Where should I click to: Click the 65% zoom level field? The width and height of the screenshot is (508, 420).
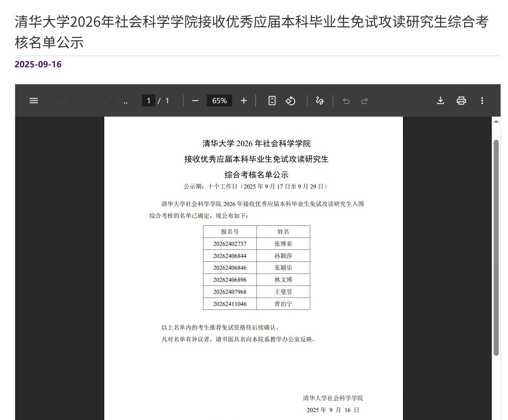point(219,101)
